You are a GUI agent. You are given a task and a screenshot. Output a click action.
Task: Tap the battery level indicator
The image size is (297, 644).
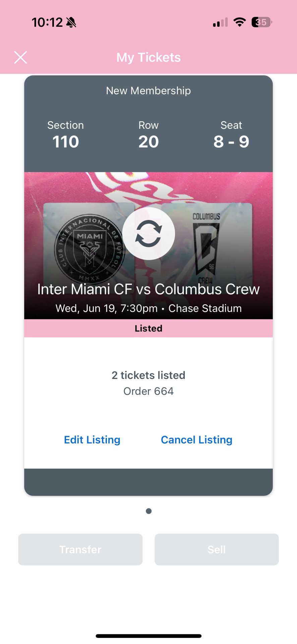coord(261,22)
